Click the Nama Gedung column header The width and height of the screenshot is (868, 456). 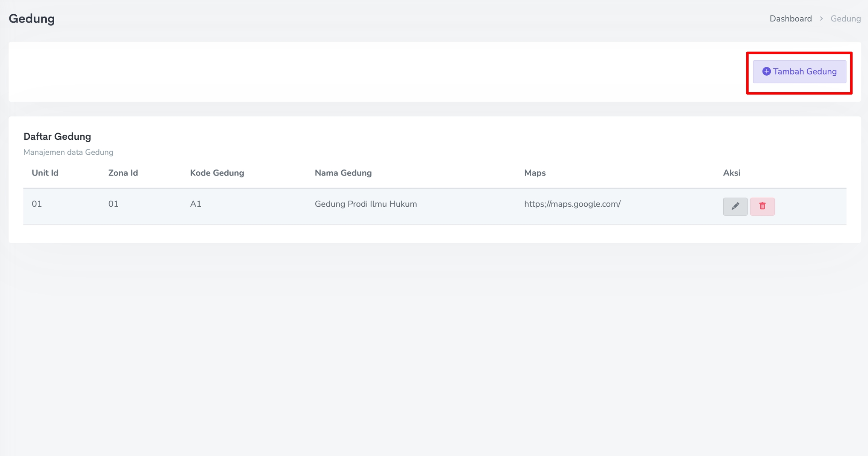coord(343,173)
